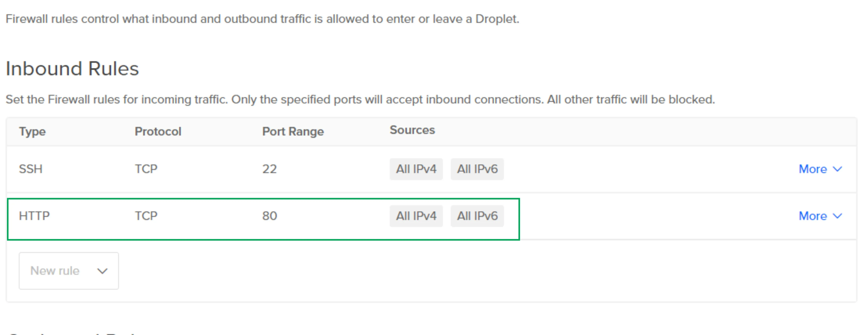This screenshot has width=868, height=335.
Task: Select the HTTP type cell
Action: tap(34, 216)
